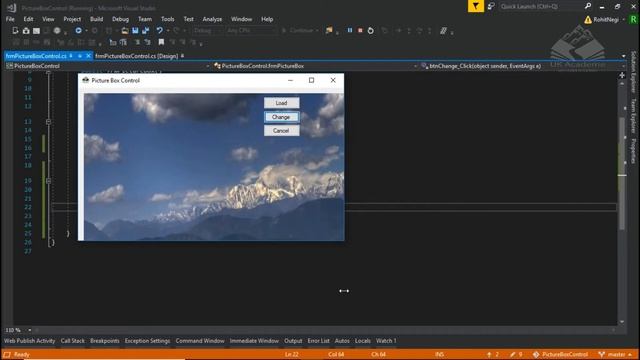Click the New Project icon in toolbar
The height and width of the screenshot is (360, 640).
15,31
